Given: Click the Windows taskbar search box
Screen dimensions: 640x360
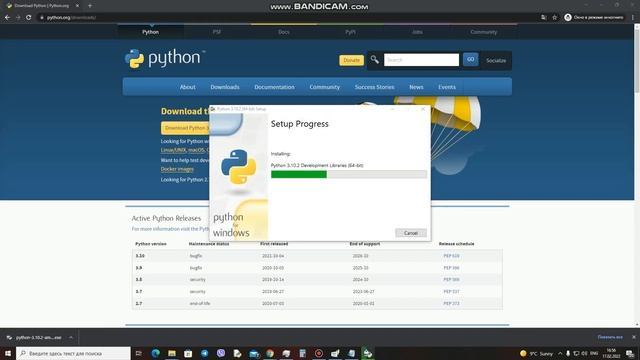Looking at the screenshot, I should tap(73, 353).
